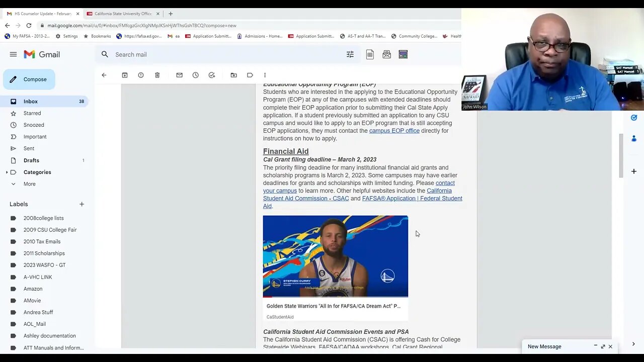Switch to California State University Office tab

123,14
